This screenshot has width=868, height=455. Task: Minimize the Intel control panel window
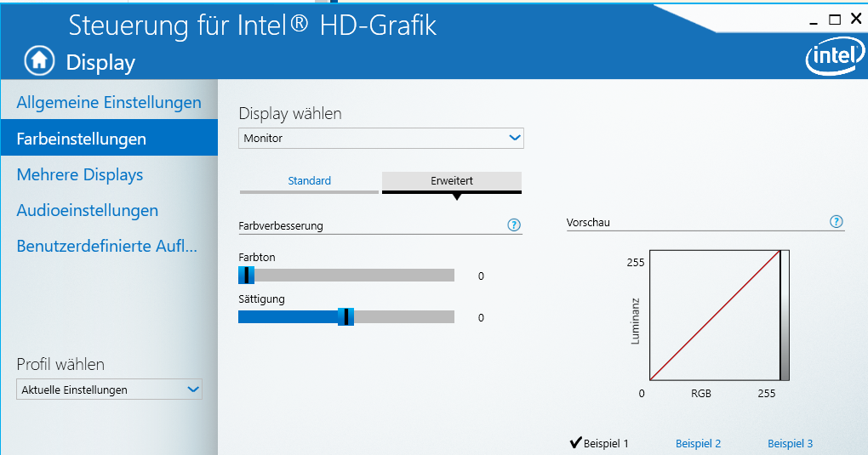(815, 19)
